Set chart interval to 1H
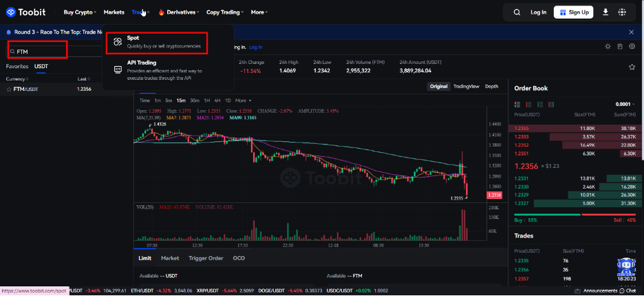The height and width of the screenshot is (296, 644). point(207,101)
